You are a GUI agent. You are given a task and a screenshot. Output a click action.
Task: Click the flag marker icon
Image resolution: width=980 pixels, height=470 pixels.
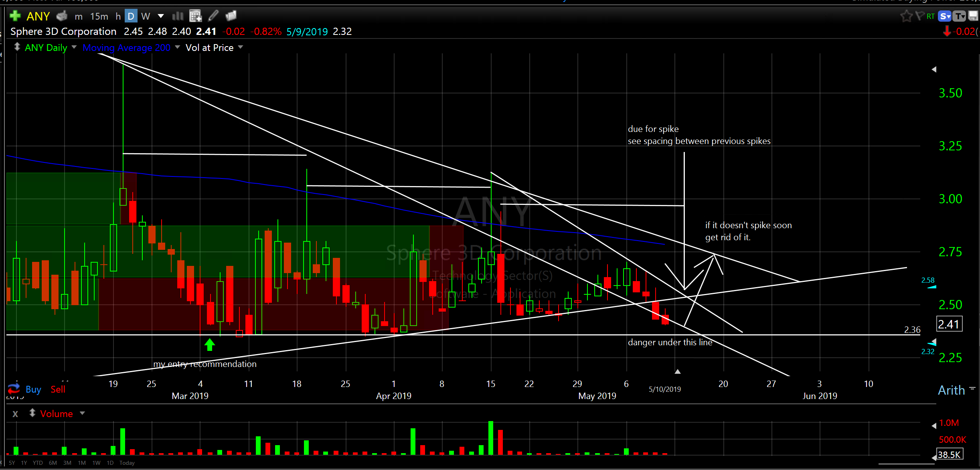(x=920, y=16)
